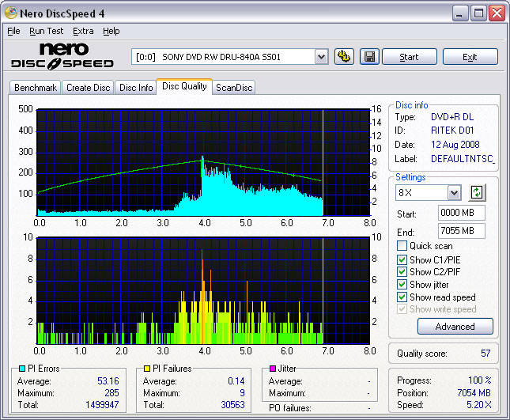Image resolution: width=510 pixels, height=420 pixels.
Task: Click the Speed value 5.20X
Action: tap(479, 405)
